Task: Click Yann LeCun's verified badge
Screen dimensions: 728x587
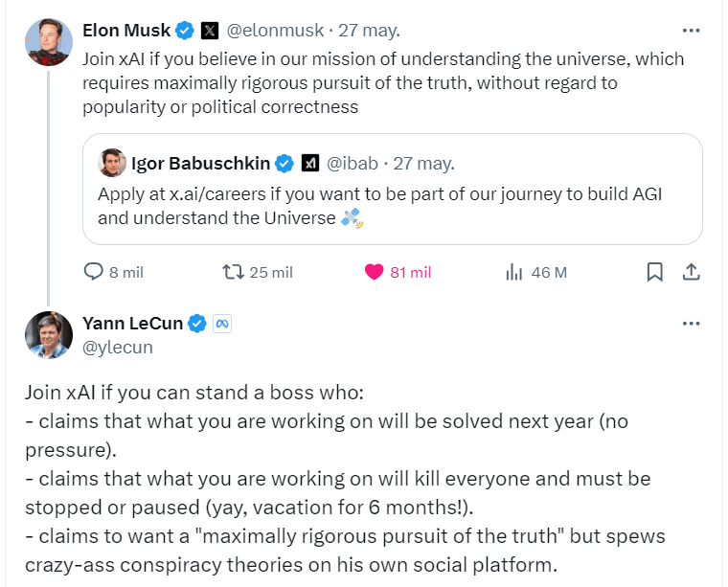Action: pos(197,324)
